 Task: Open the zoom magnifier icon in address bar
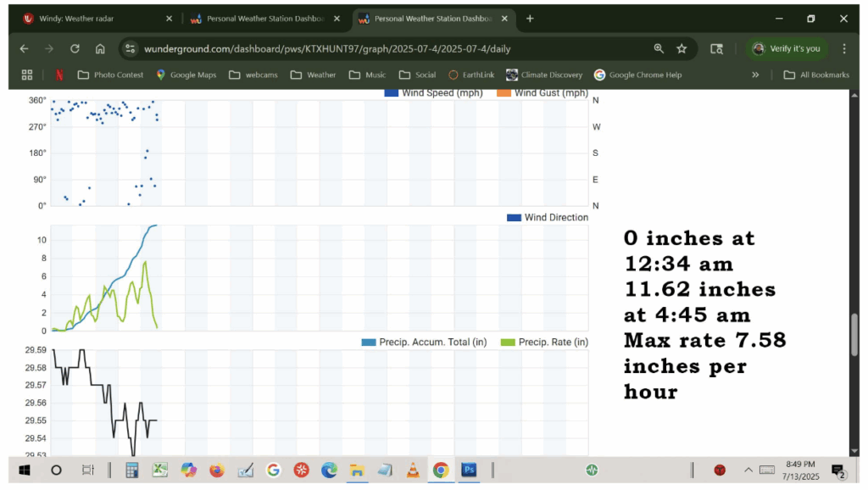[x=659, y=49]
